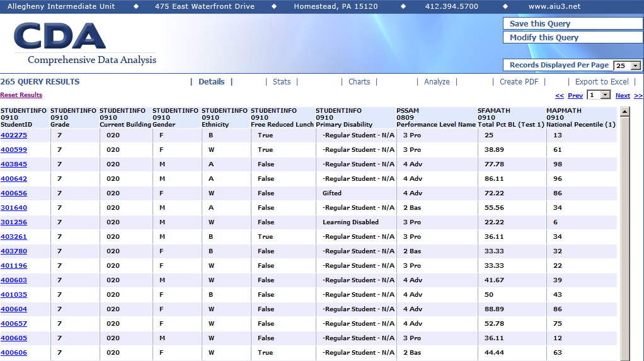Screen dimensions: 644x361
Task: Open student 403261 record
Action: coord(14,236)
